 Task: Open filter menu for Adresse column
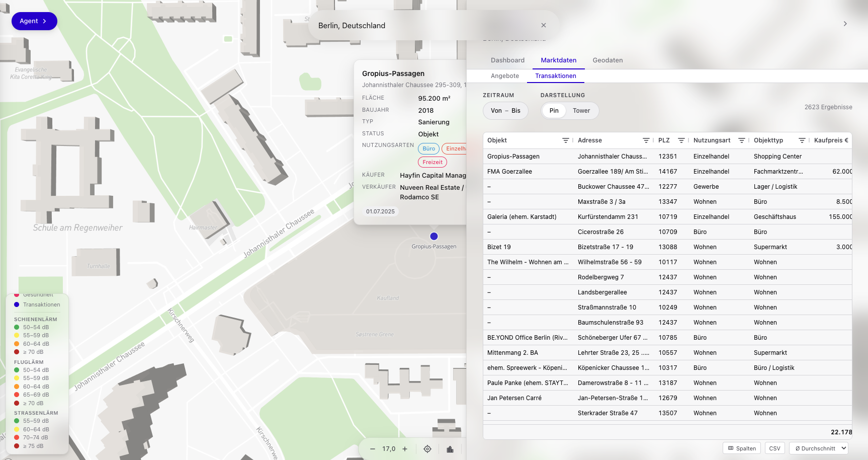click(646, 140)
